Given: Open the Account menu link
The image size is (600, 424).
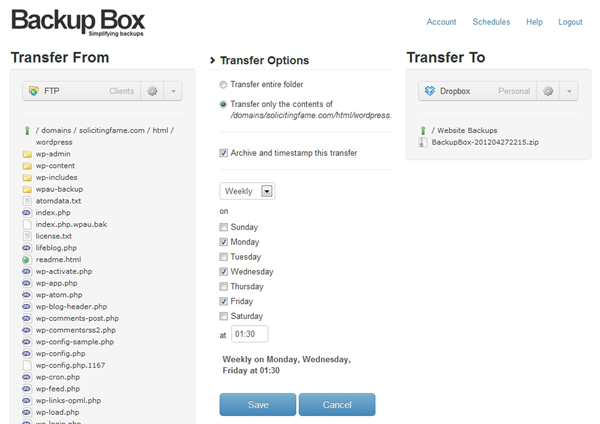Looking at the screenshot, I should click(x=442, y=22).
